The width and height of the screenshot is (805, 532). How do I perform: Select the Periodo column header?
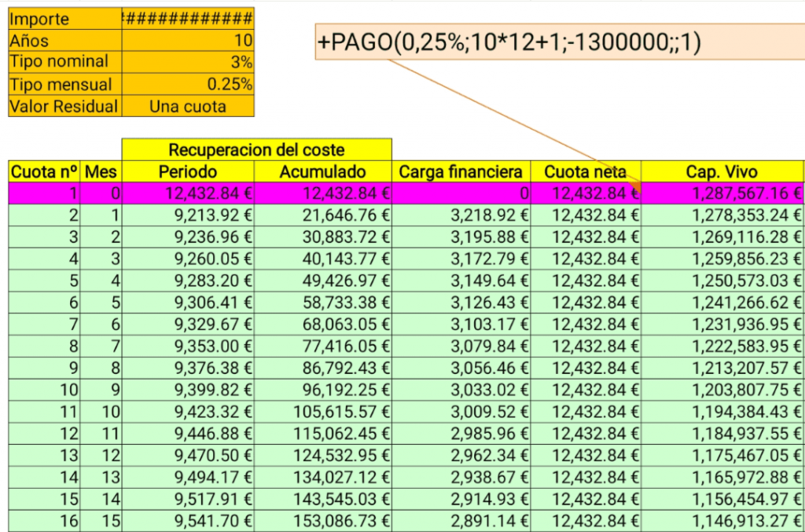(188, 171)
